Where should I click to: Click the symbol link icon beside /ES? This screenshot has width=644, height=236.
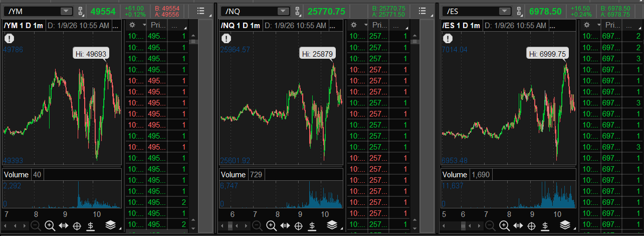click(x=519, y=11)
